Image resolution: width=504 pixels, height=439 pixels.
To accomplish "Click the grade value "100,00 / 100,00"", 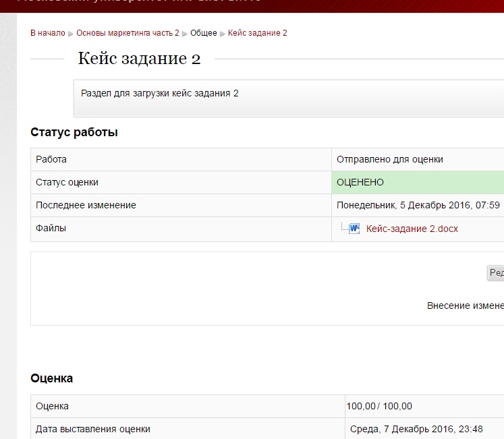I will click(x=379, y=406).
